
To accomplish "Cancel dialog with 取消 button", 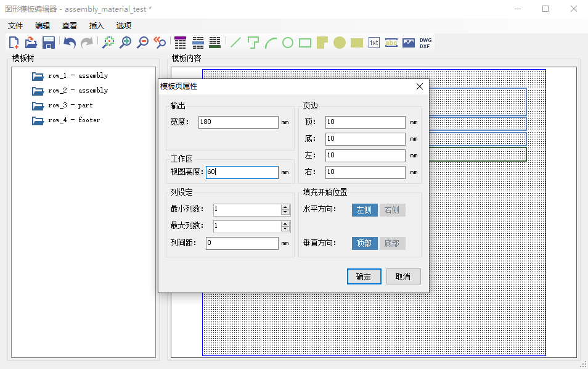I will coord(404,276).
